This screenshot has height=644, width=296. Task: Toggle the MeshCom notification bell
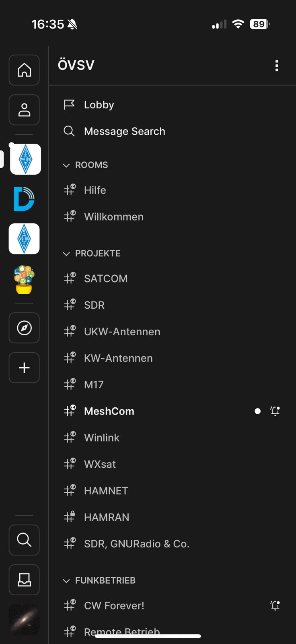point(275,411)
